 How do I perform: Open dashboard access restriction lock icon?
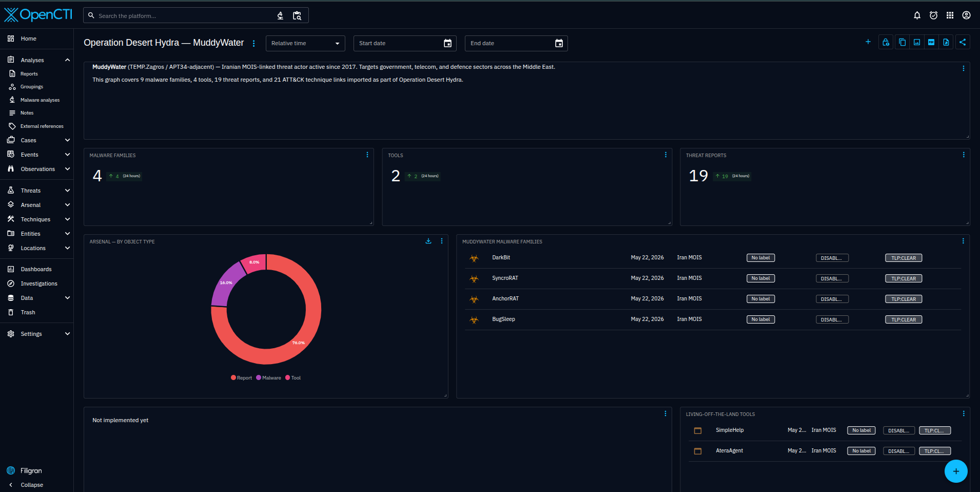886,43
